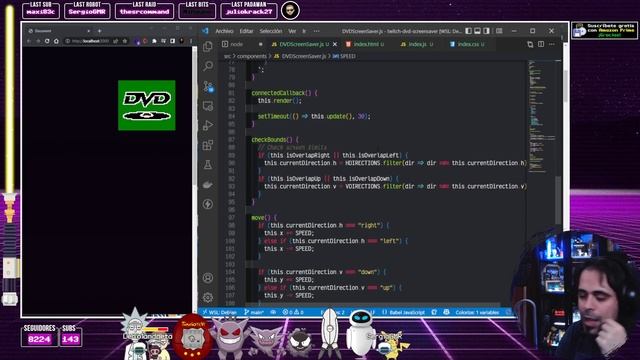Open the Editar menu
Viewport: 640px width, 360px height.
tap(246, 31)
